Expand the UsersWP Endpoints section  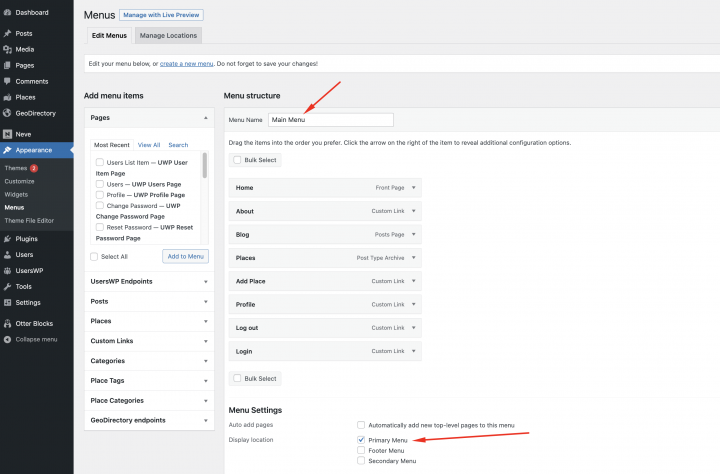point(205,281)
